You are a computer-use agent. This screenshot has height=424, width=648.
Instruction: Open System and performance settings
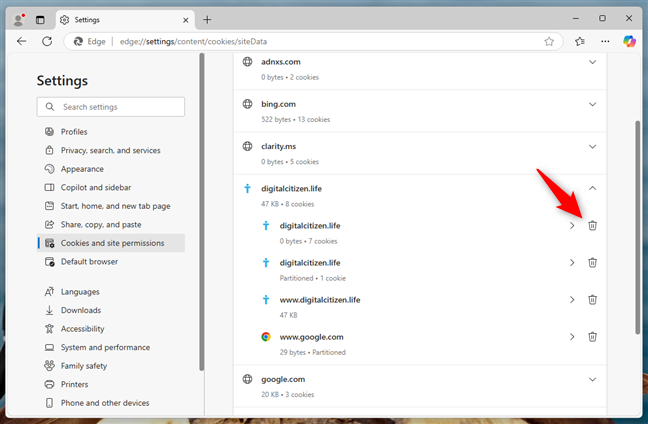point(111,348)
